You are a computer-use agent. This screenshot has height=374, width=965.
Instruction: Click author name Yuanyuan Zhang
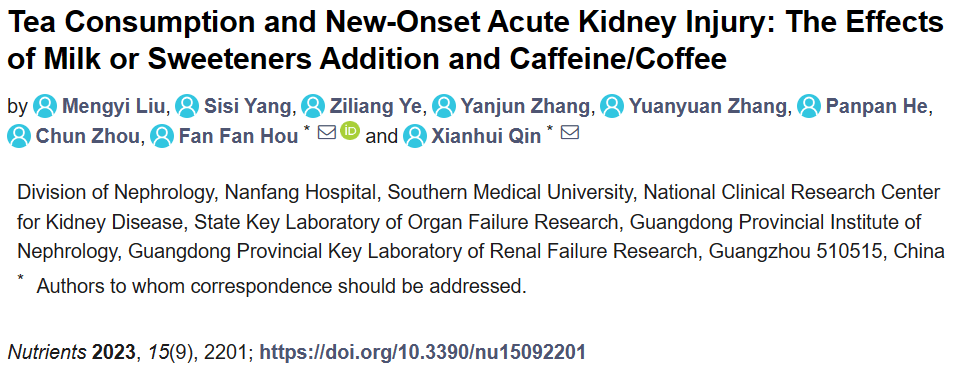point(708,107)
